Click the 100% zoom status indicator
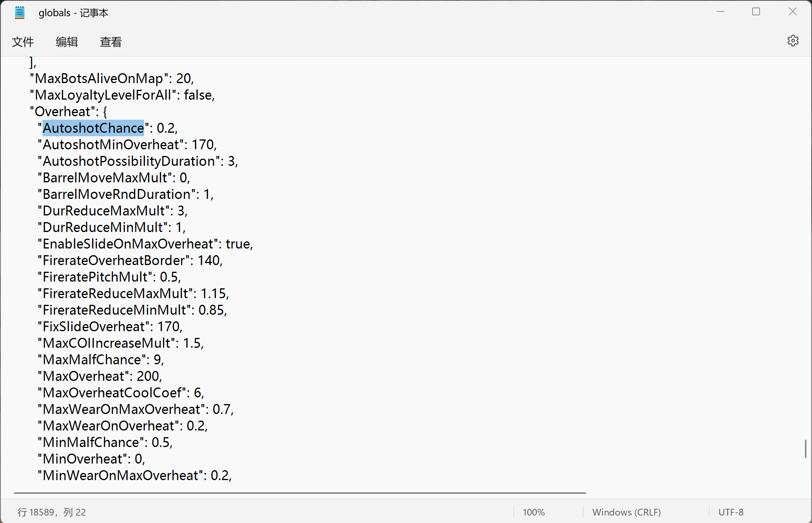 pos(534,512)
